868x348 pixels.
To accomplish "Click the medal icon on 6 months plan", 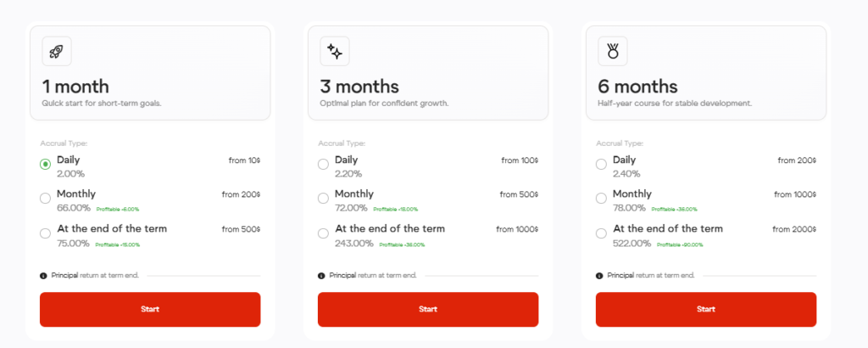I will [x=613, y=52].
